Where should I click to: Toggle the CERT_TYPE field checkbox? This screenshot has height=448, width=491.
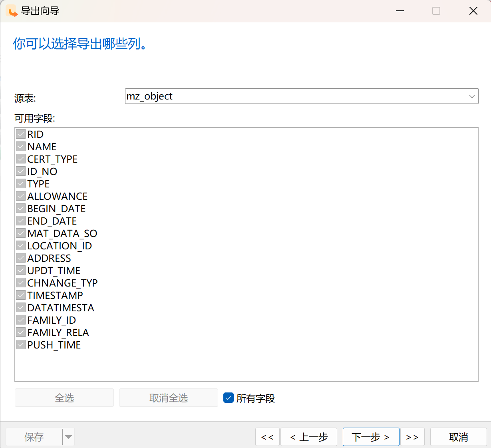click(x=21, y=159)
